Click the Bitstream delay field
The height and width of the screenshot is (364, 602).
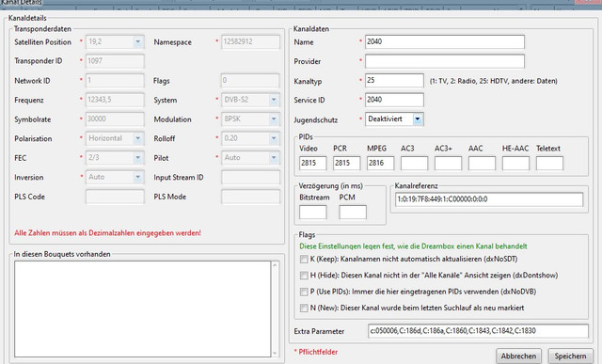coord(313,212)
